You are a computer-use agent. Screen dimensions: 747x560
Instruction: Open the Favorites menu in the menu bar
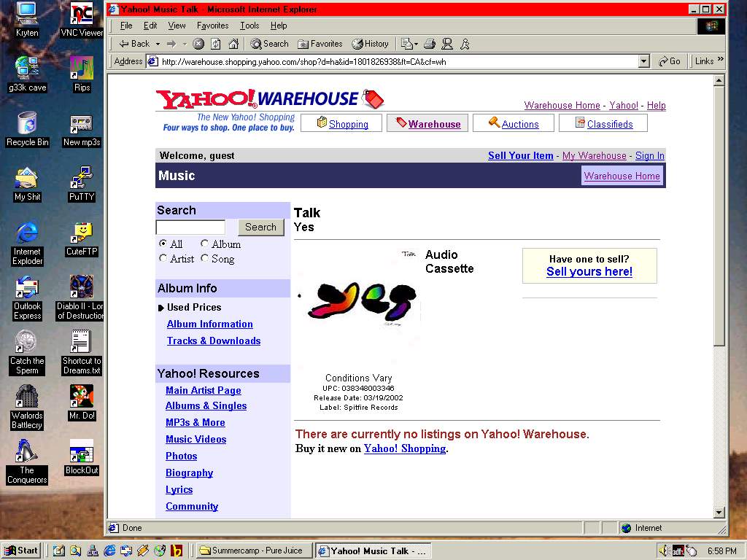(212, 26)
